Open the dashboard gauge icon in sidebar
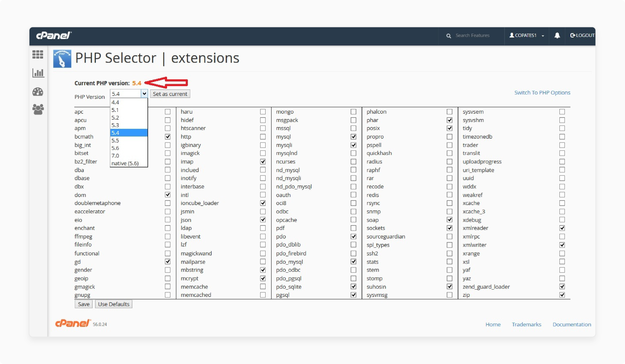This screenshot has height=364, width=625. coord(38,92)
